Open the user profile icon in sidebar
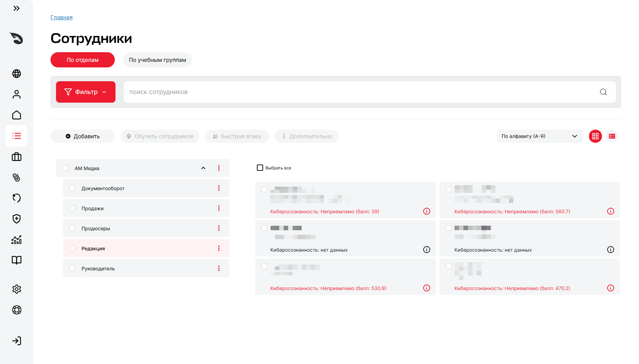Image resolution: width=639 pixels, height=364 pixels. (16, 94)
